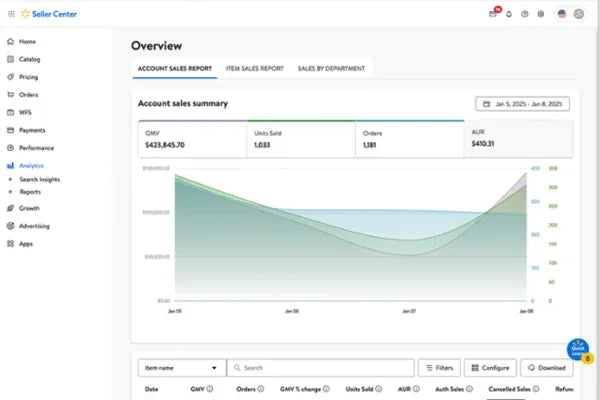Click the Auth Sales info icon

pyautogui.click(x=469, y=389)
